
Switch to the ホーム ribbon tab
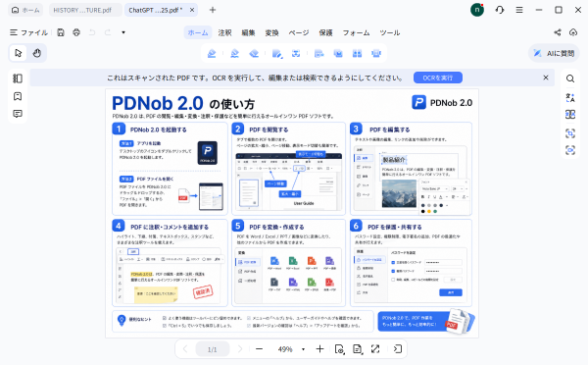[198, 32]
